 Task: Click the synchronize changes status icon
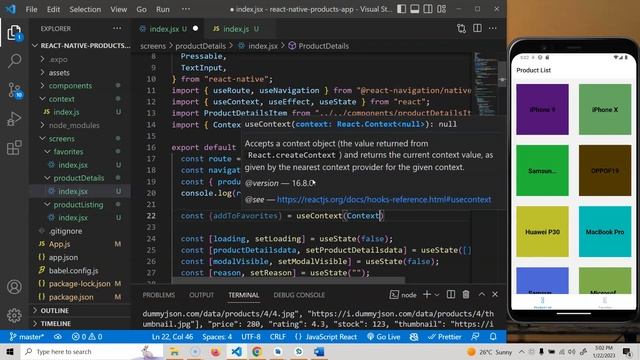pos(58,337)
